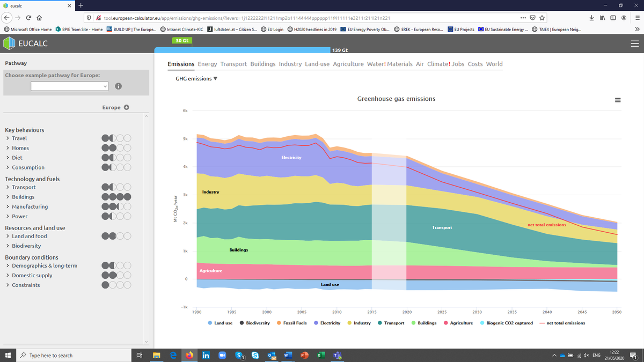Viewport: 644px width, 362px height.
Task: Open the World tab
Action: (494, 64)
